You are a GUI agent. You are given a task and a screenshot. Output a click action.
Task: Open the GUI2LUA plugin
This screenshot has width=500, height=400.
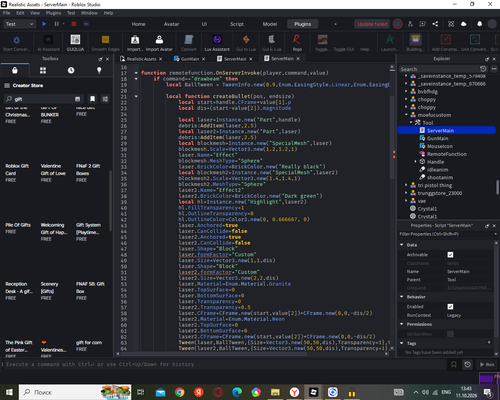point(75,43)
